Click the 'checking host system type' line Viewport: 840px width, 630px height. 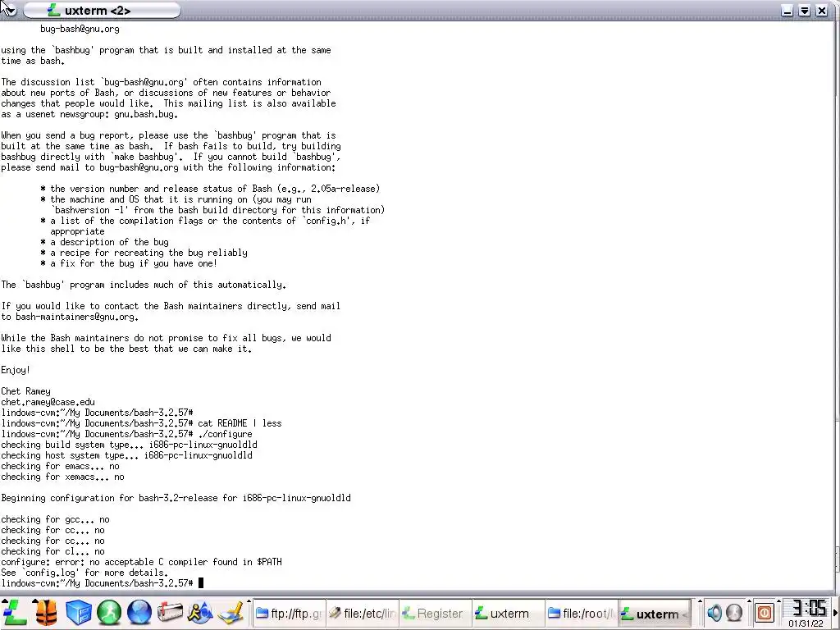pos(126,455)
